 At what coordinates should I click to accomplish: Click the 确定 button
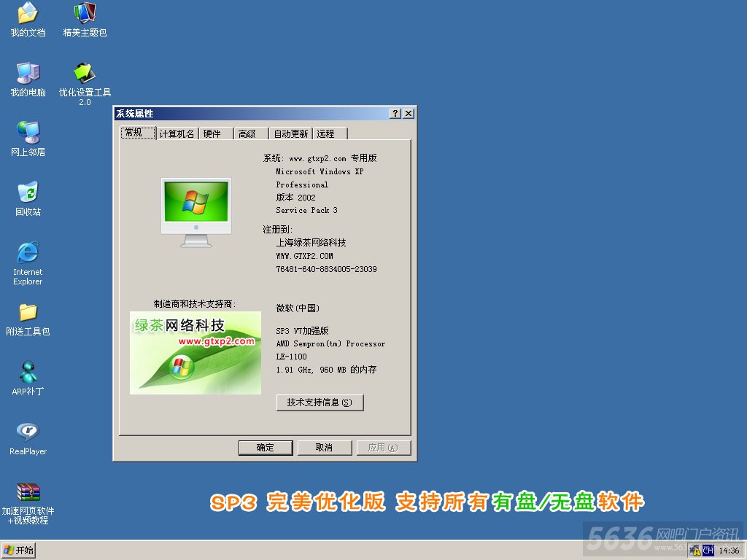266,448
